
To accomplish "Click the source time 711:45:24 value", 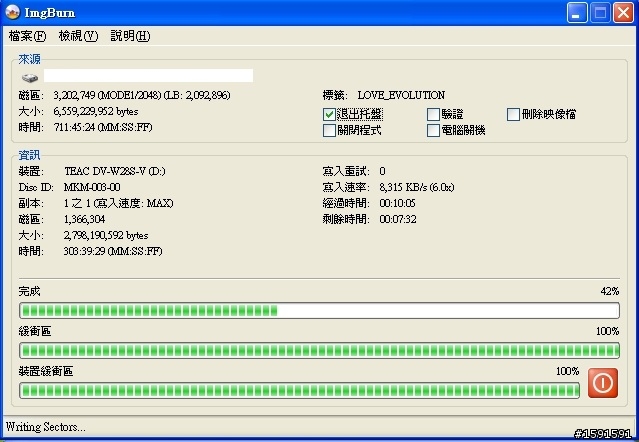I will point(103,128).
